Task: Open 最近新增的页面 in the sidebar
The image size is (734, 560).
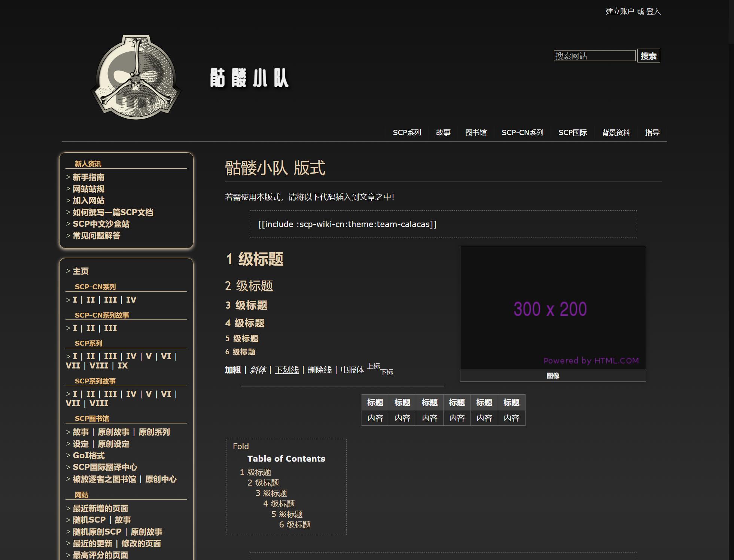Action: point(100,508)
